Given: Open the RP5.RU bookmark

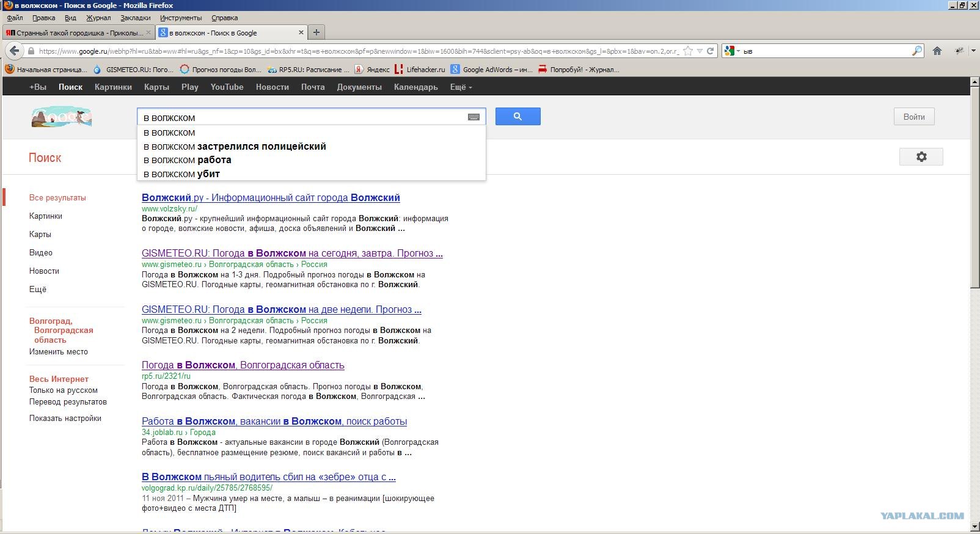Looking at the screenshot, I should click(309, 70).
